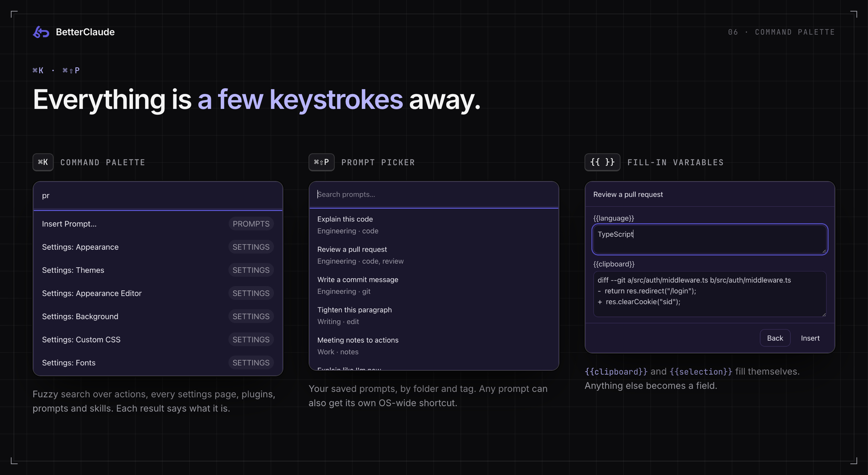Click the Review a pull request dialog title
The height and width of the screenshot is (475, 868).
pyautogui.click(x=628, y=194)
